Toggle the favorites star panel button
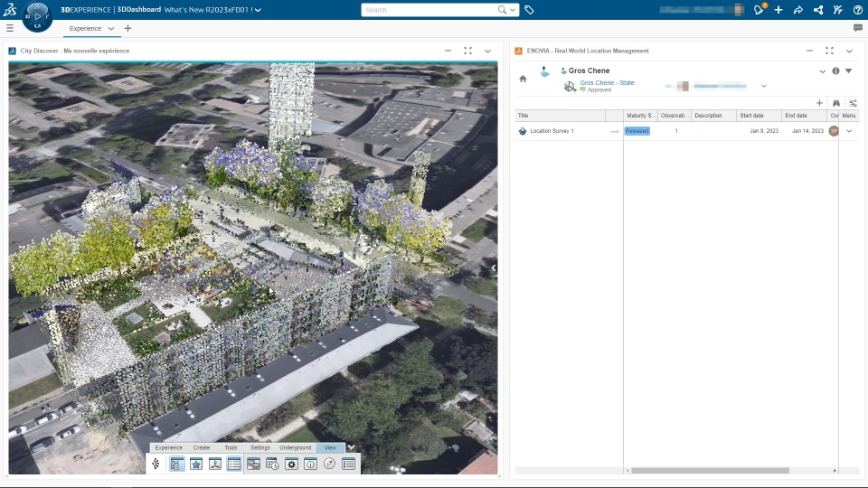This screenshot has height=488, width=868. coord(196,464)
